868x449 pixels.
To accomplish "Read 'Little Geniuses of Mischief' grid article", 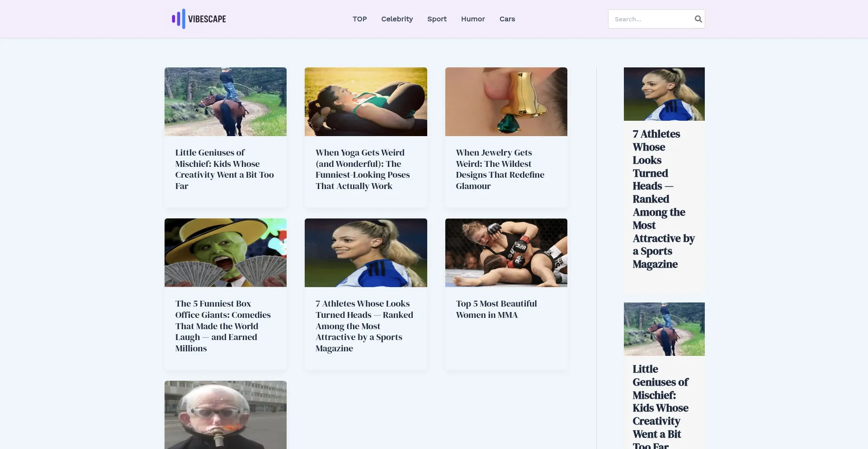I will pyautogui.click(x=225, y=170).
